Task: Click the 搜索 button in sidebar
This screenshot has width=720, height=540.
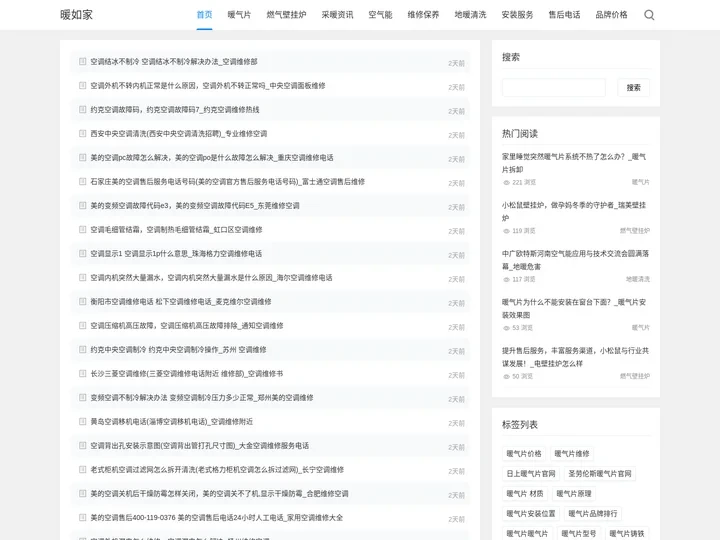Action: pyautogui.click(x=633, y=87)
